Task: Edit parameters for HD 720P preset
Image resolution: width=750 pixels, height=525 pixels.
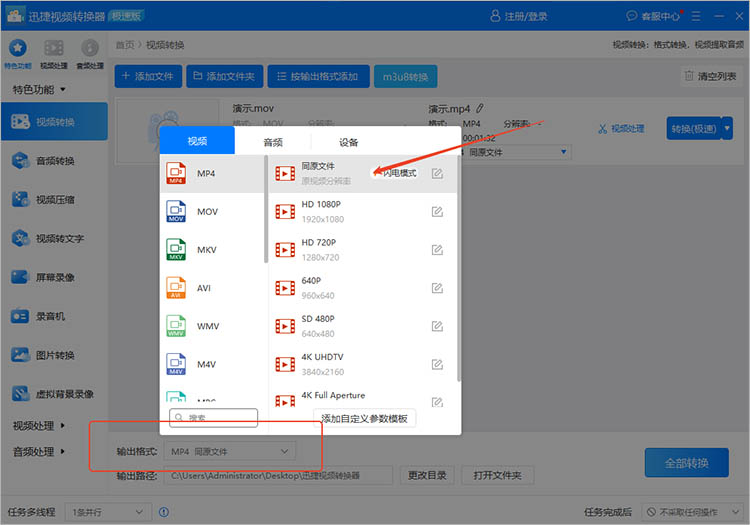Action: [x=437, y=250]
